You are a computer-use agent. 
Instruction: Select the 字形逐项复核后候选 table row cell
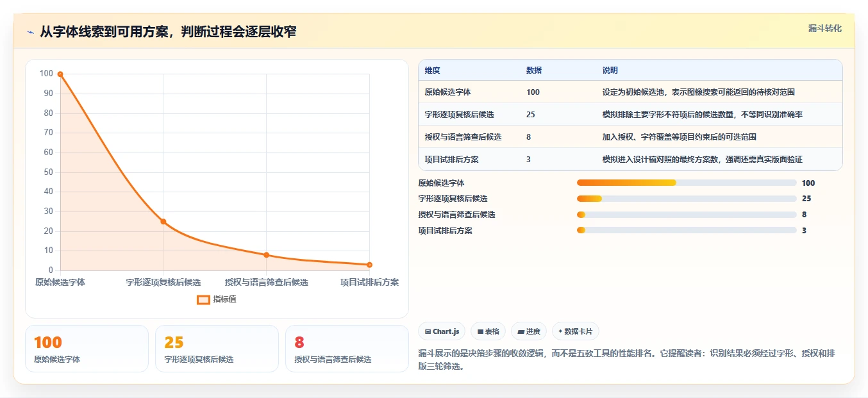click(459, 115)
